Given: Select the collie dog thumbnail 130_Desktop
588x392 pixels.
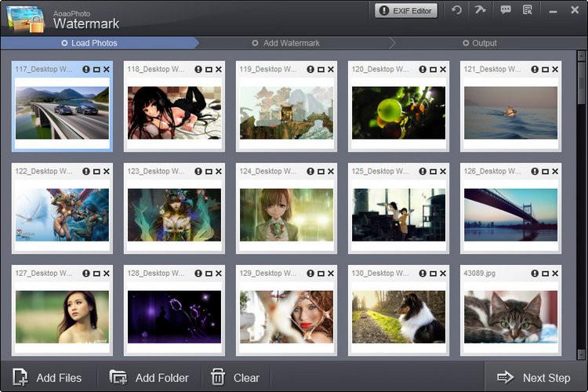Looking at the screenshot, I should (x=398, y=317).
